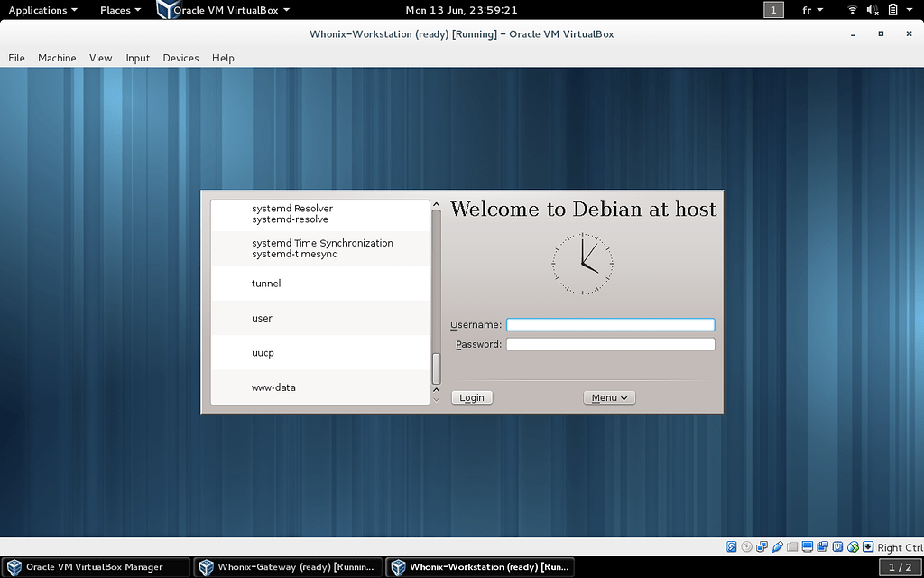Open the Machine menu
Image resolution: width=924 pixels, height=578 pixels.
coord(57,58)
